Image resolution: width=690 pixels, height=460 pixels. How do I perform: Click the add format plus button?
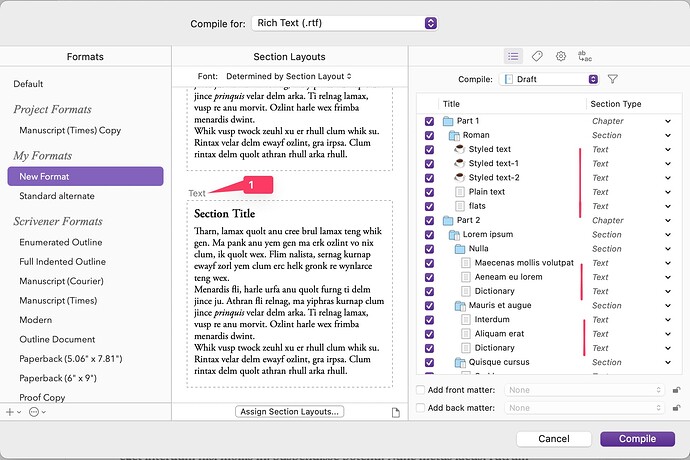[x=10, y=412]
